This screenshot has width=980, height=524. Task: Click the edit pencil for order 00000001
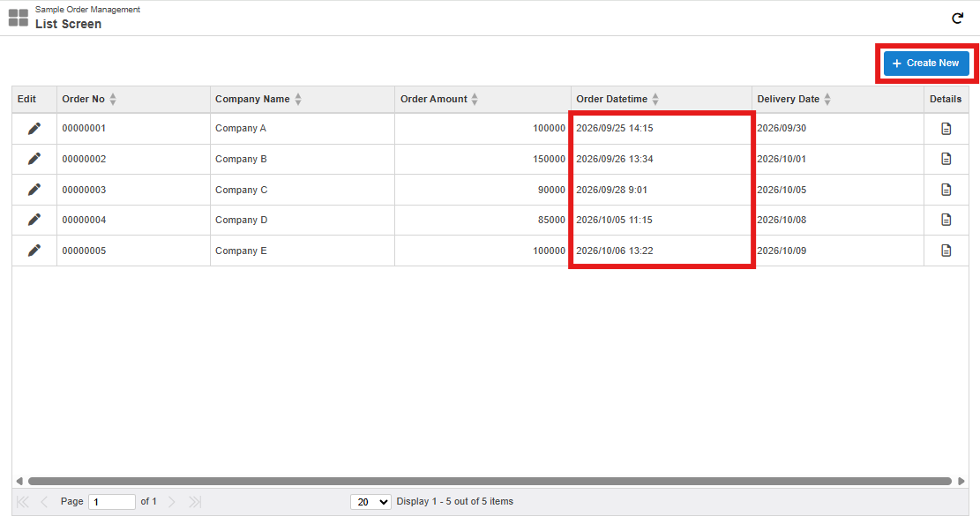pos(34,128)
